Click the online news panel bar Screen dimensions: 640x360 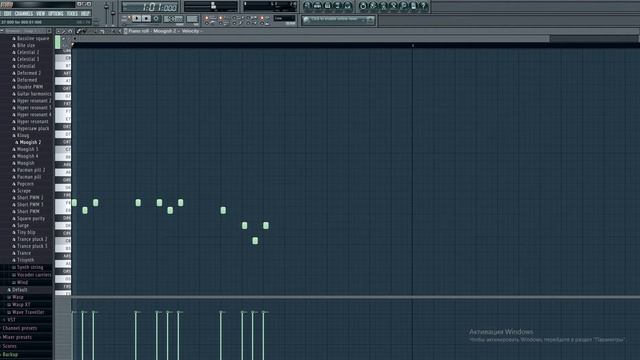coord(338,20)
